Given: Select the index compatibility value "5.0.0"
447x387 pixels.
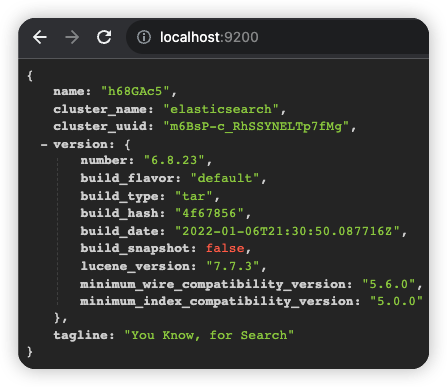Looking at the screenshot, I should point(396,301).
